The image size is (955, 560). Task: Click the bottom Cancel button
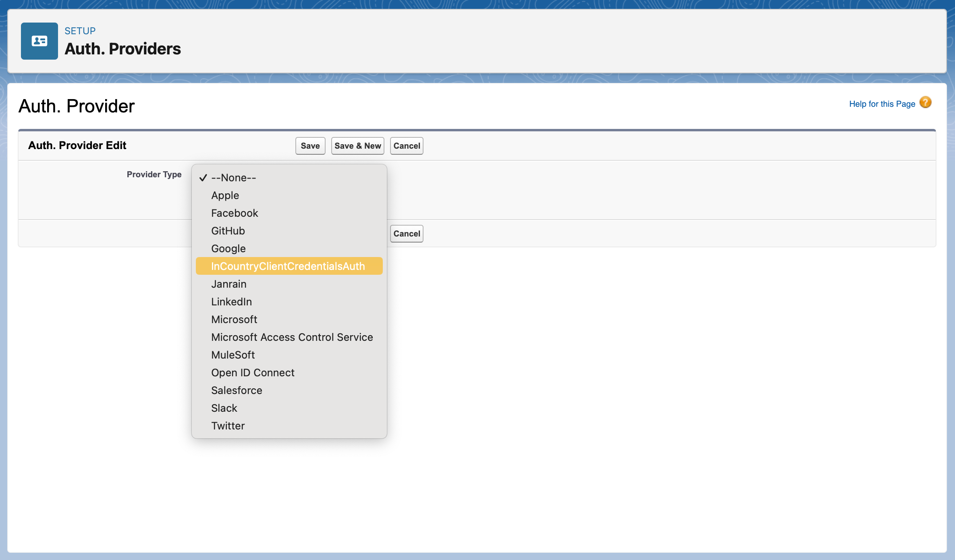click(x=406, y=234)
